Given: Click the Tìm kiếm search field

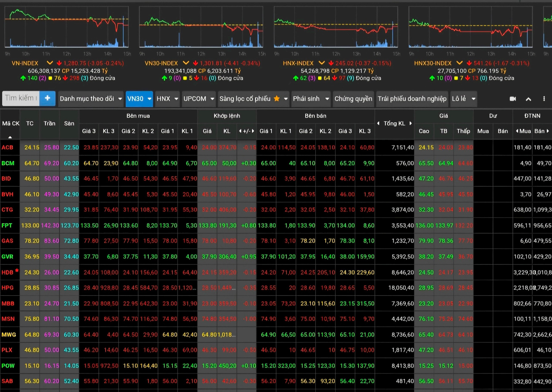Looking at the screenshot, I should coord(21,99).
